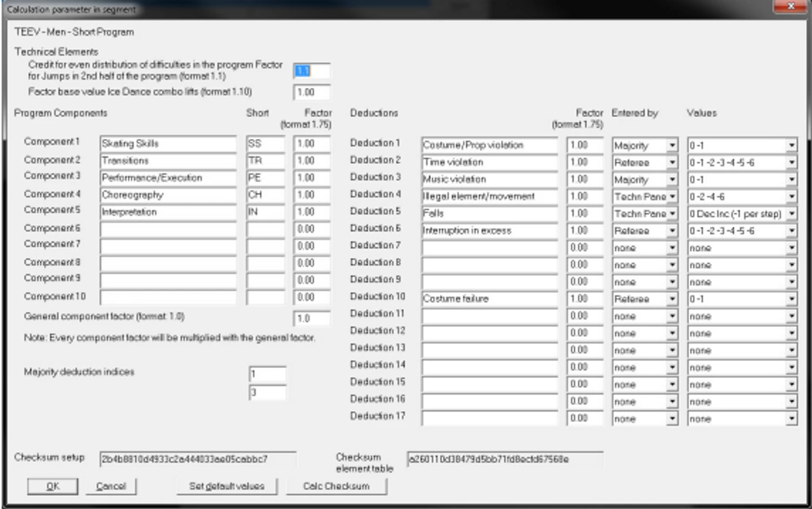
Task: Click the empty Component 6 name field
Action: click(x=168, y=229)
